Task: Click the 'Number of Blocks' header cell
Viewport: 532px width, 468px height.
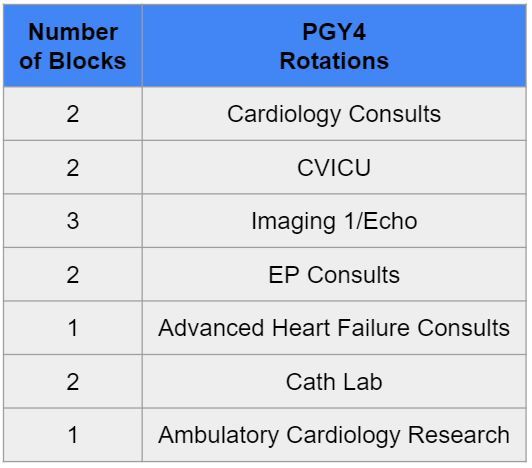Action: point(73,46)
